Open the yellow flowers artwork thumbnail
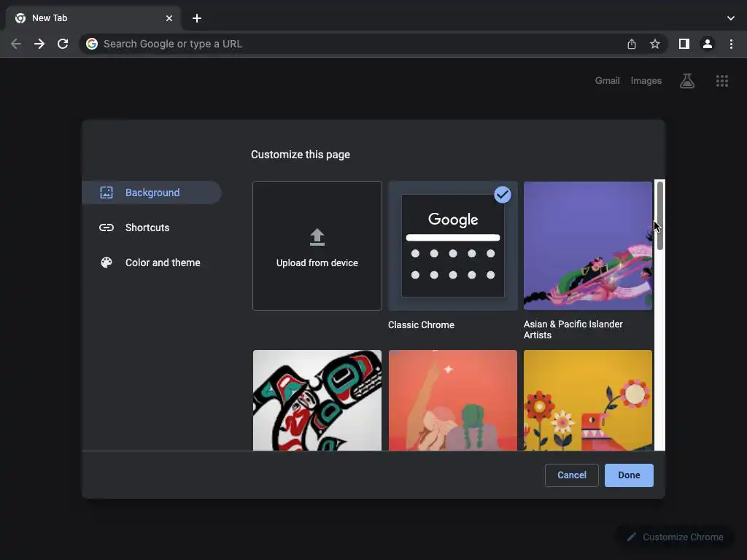This screenshot has width=747, height=560. tap(588, 400)
